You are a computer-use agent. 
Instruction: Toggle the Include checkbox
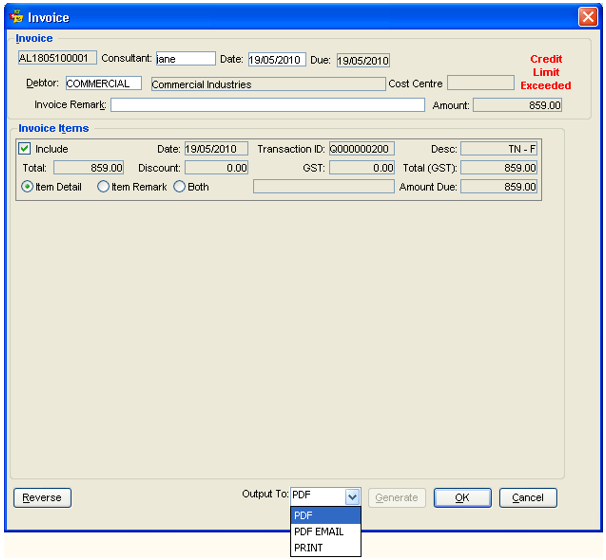25,148
